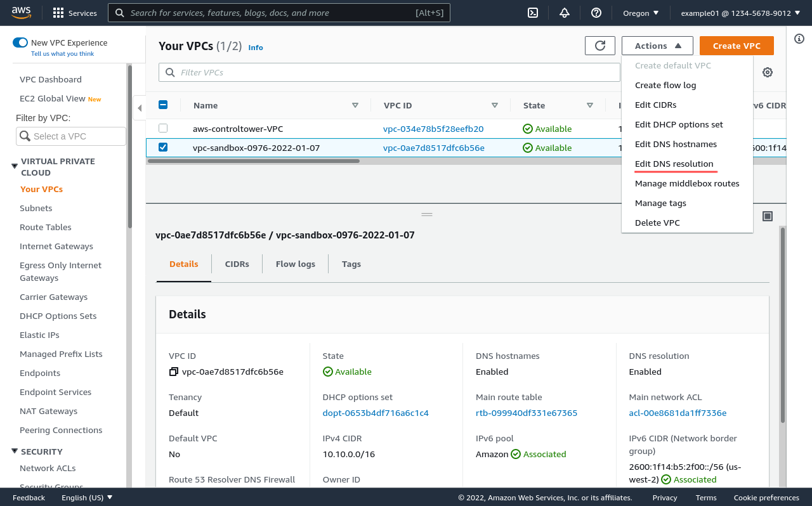
Task: Open main route table rtb-099940df331e67365
Action: (x=527, y=413)
